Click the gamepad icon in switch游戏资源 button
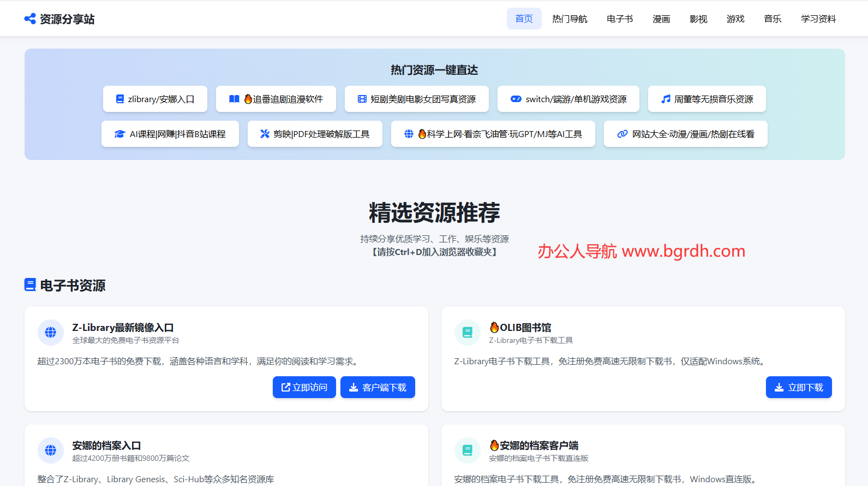 [x=516, y=99]
